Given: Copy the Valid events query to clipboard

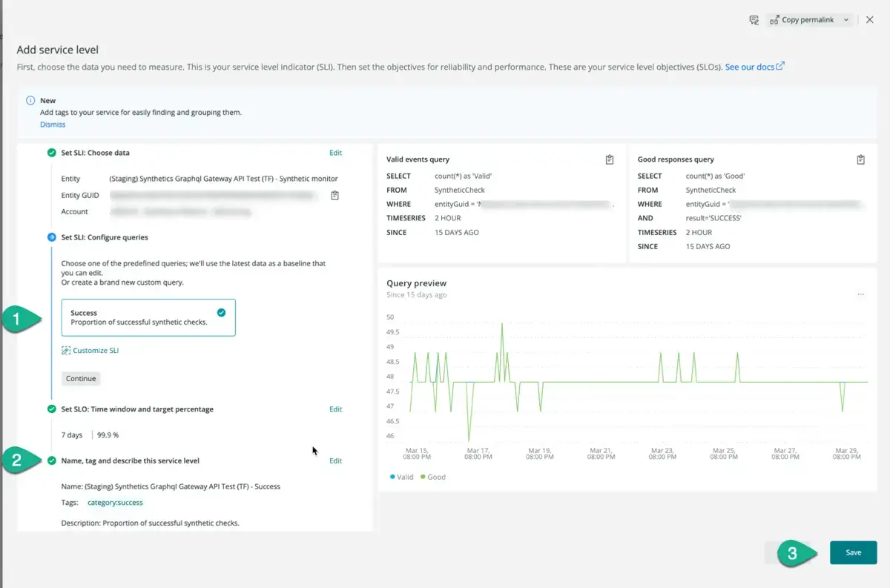Looking at the screenshot, I should tap(609, 159).
